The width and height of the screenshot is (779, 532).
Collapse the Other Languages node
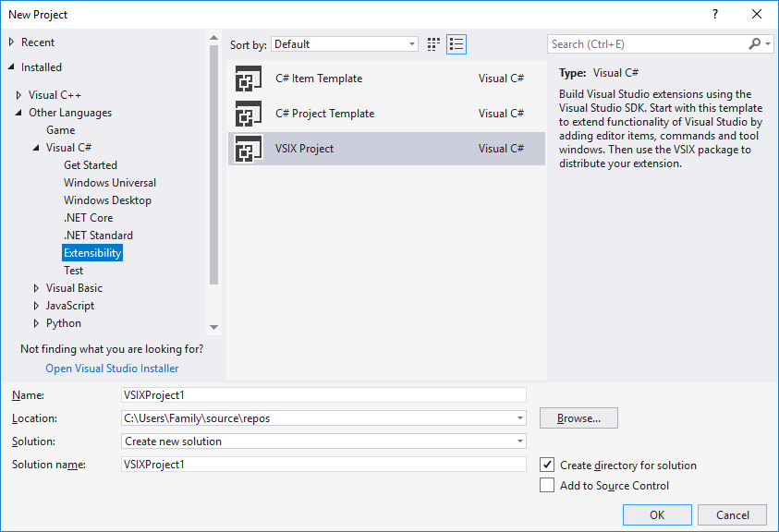pyautogui.click(x=18, y=113)
